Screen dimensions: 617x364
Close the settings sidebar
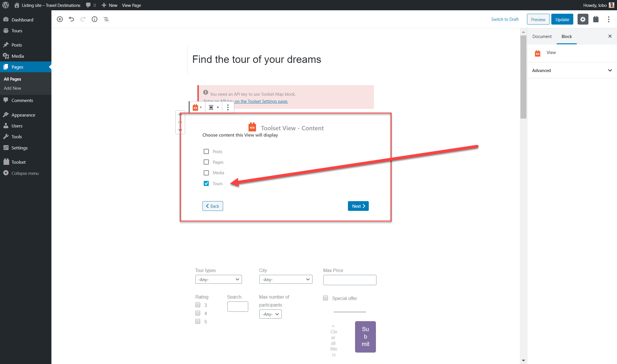(610, 36)
